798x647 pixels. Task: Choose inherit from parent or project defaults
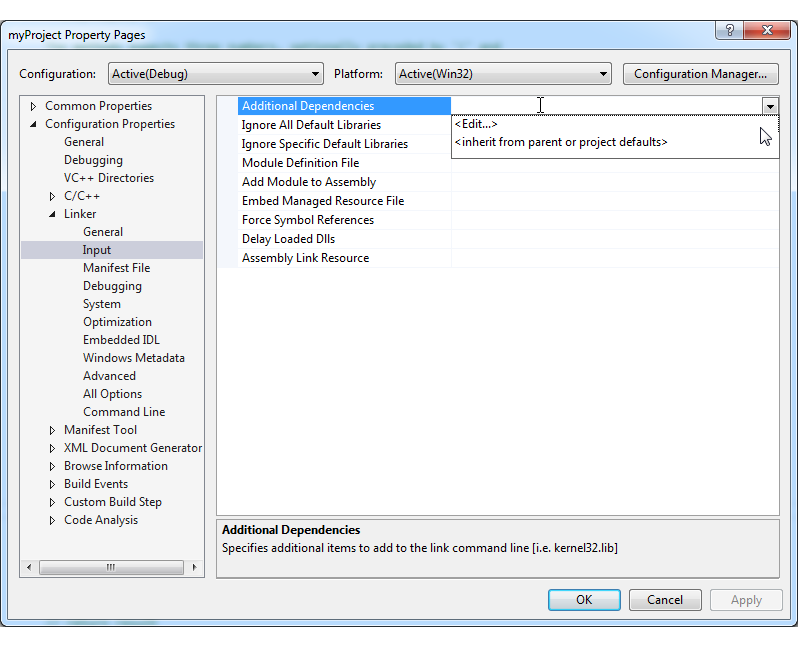coord(561,142)
